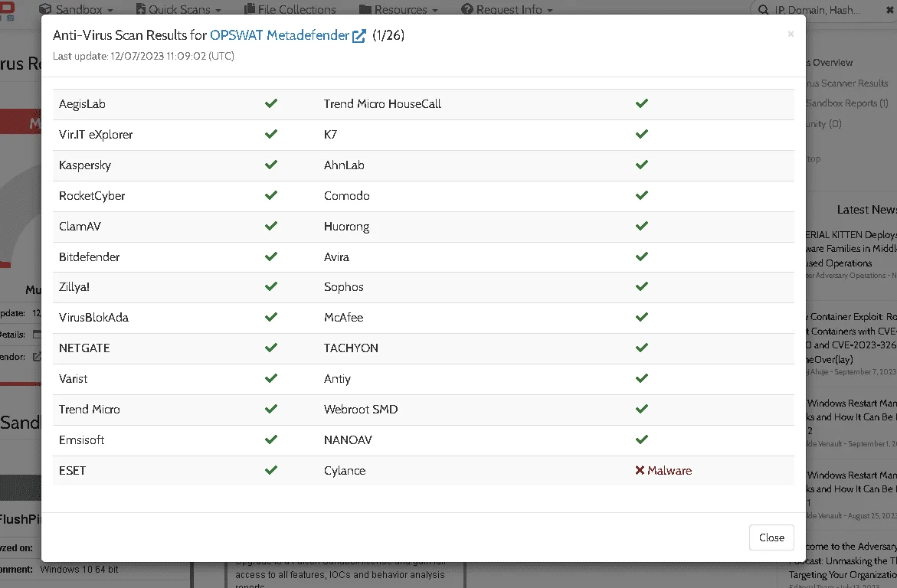Click the Comodo checkmark icon
Screen dimensions: 897x588
[642, 195]
